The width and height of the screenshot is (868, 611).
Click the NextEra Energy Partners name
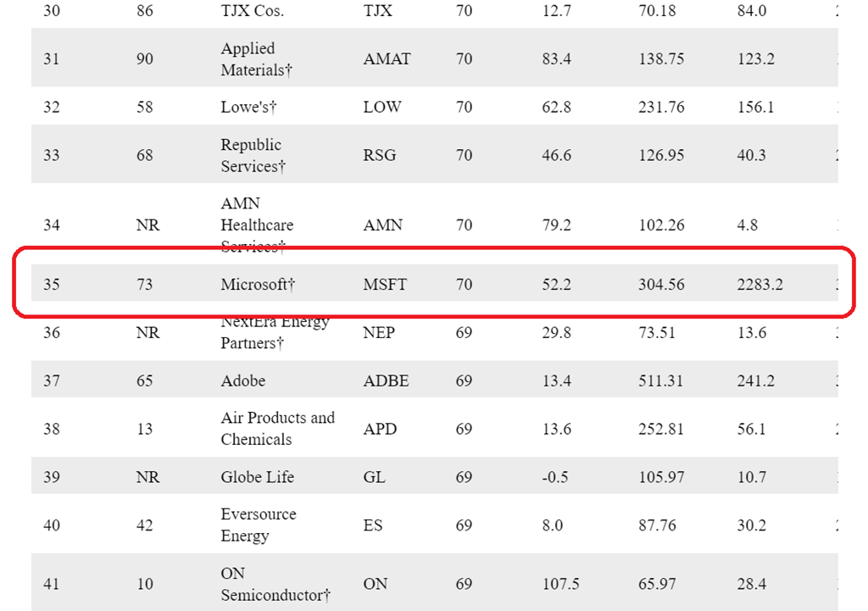click(275, 333)
